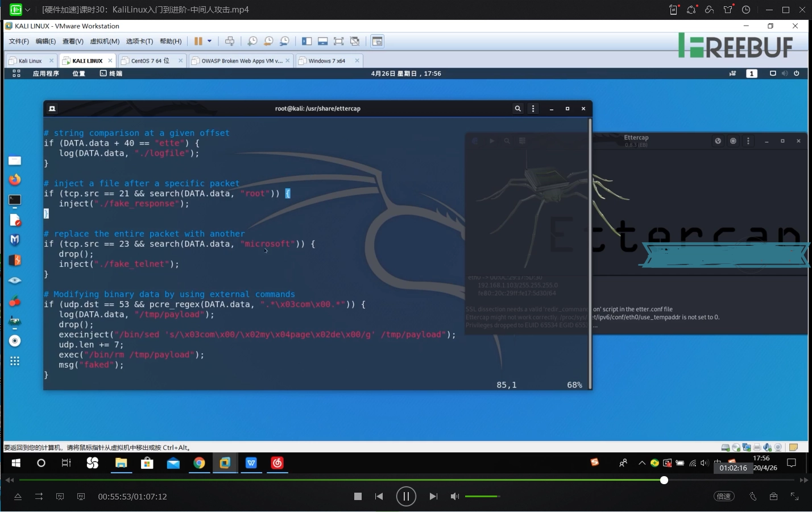Open Firefox from the Kali dock
This screenshot has width=812, height=512.
[x=15, y=180]
